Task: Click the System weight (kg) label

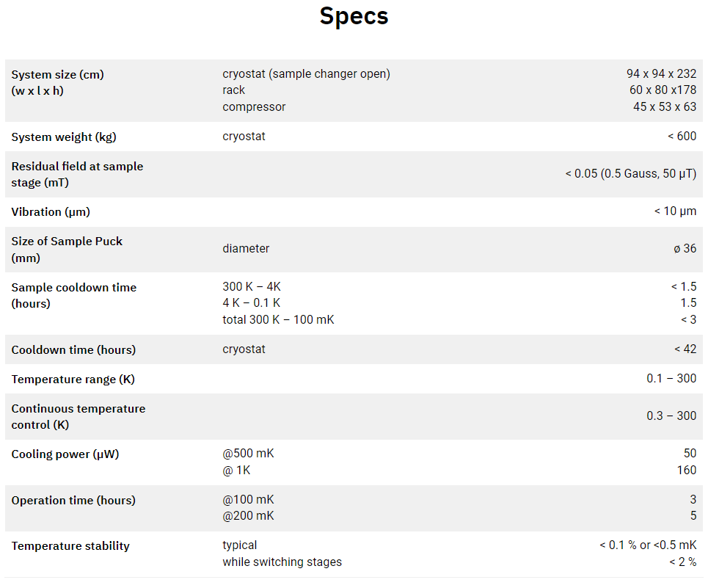Action: click(64, 137)
